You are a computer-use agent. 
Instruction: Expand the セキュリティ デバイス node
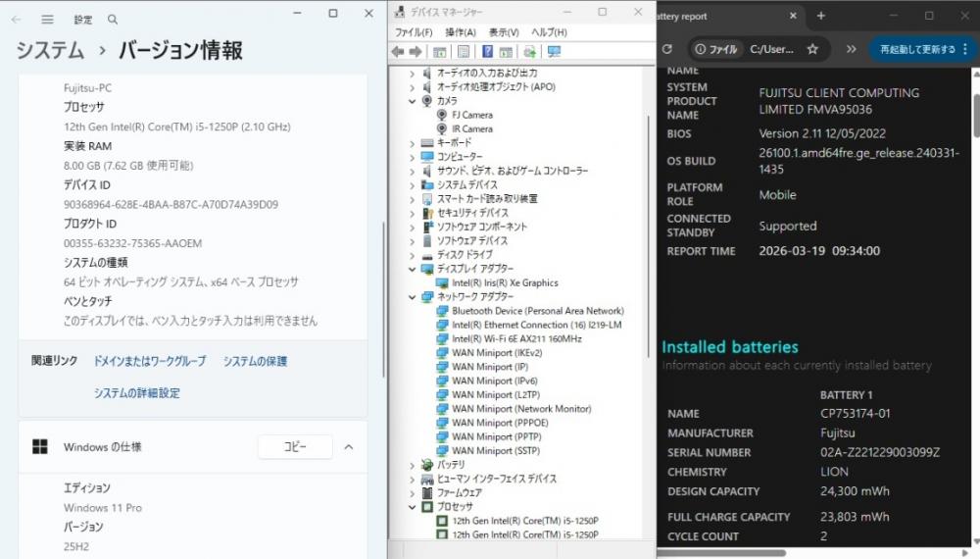(x=412, y=213)
